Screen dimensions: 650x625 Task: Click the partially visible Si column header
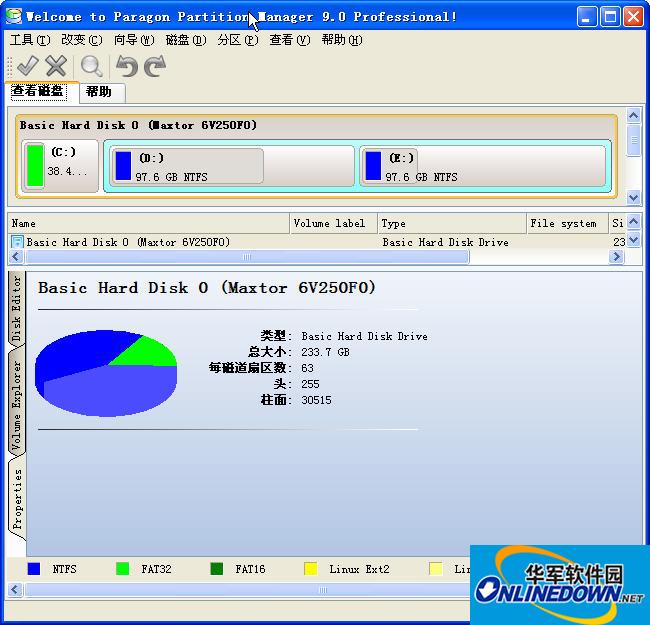tap(618, 224)
